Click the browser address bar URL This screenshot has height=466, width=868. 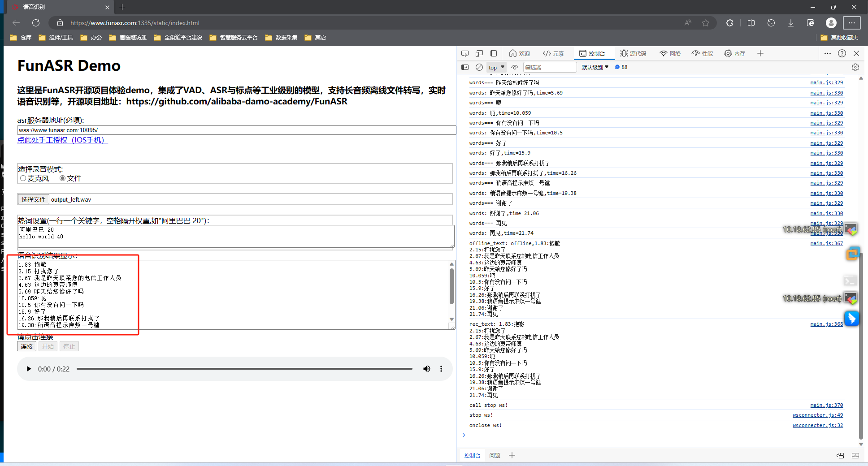135,23
